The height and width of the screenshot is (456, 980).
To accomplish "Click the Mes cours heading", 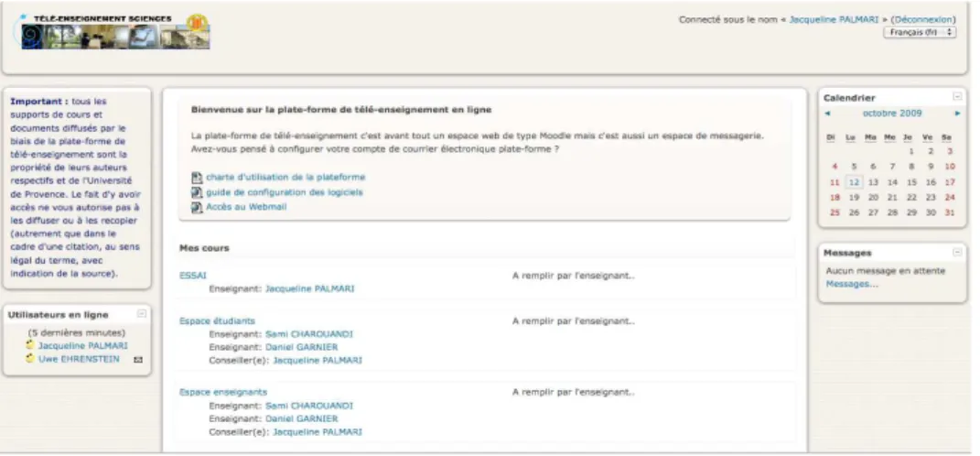I will [x=204, y=248].
